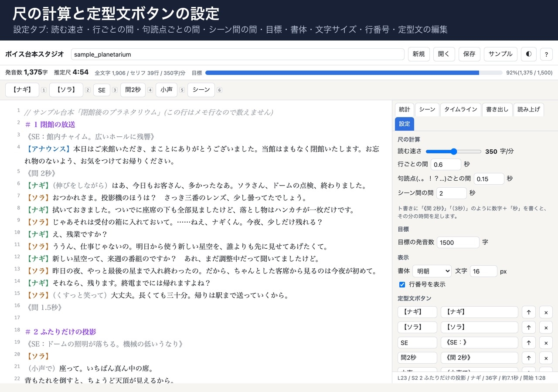Click the シーン間の間 field showing 2
This screenshot has width=558, height=392.
(451, 193)
